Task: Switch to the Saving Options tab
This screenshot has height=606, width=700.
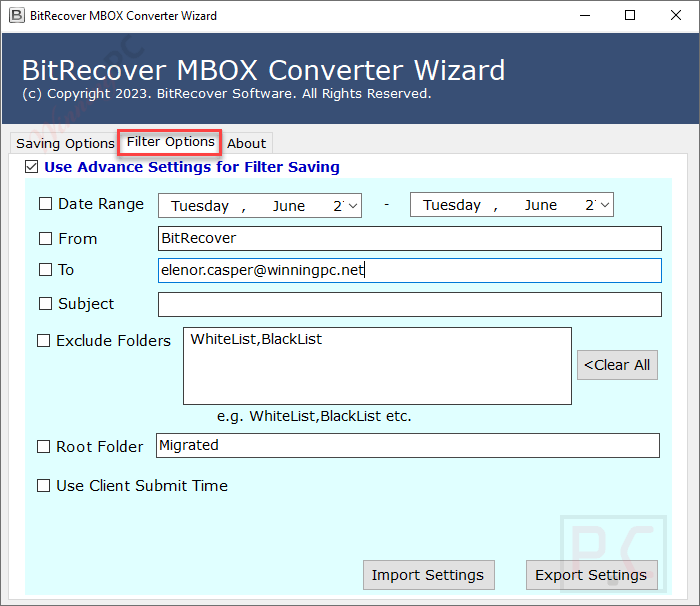Action: 65,143
